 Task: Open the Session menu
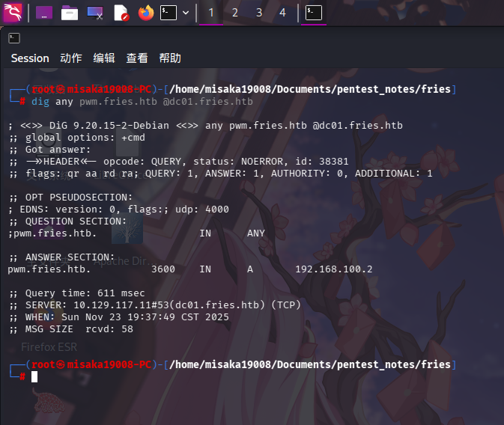(x=30, y=58)
